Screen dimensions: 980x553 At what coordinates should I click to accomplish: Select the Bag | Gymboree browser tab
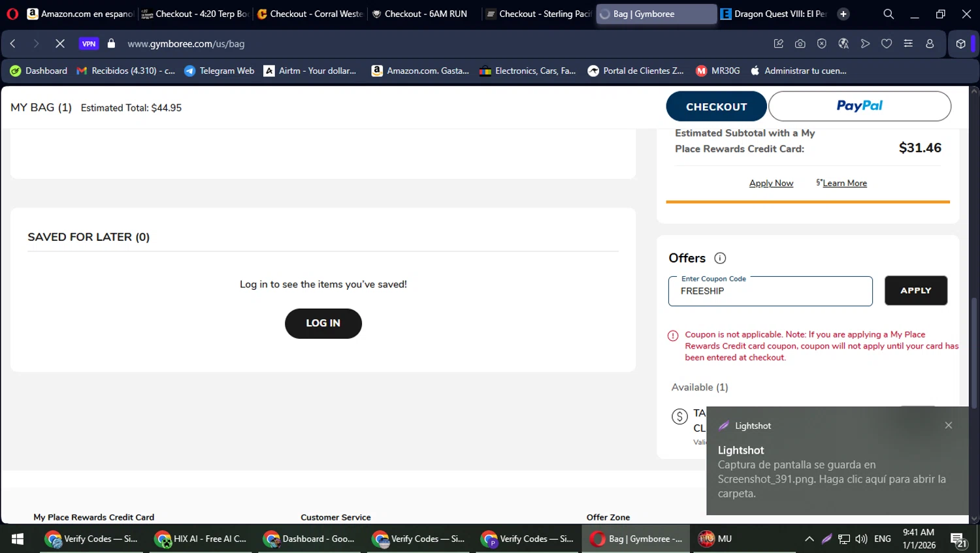656,14
